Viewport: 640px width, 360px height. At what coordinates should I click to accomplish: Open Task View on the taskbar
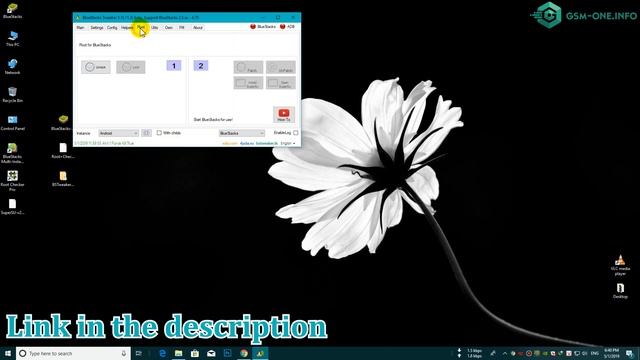[139, 353]
